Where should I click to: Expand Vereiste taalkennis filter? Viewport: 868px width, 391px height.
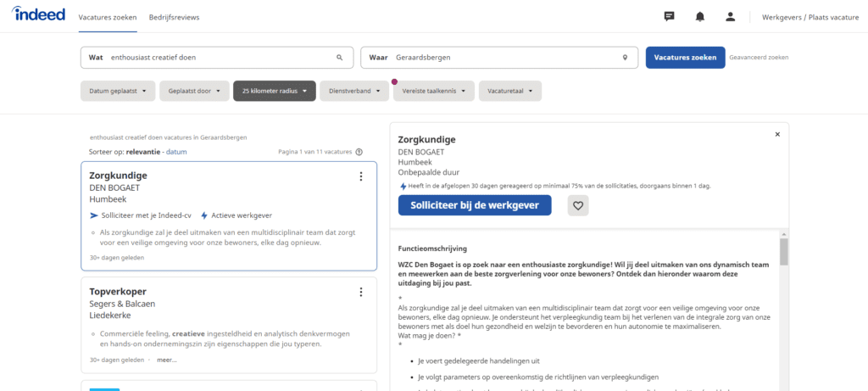[434, 91]
